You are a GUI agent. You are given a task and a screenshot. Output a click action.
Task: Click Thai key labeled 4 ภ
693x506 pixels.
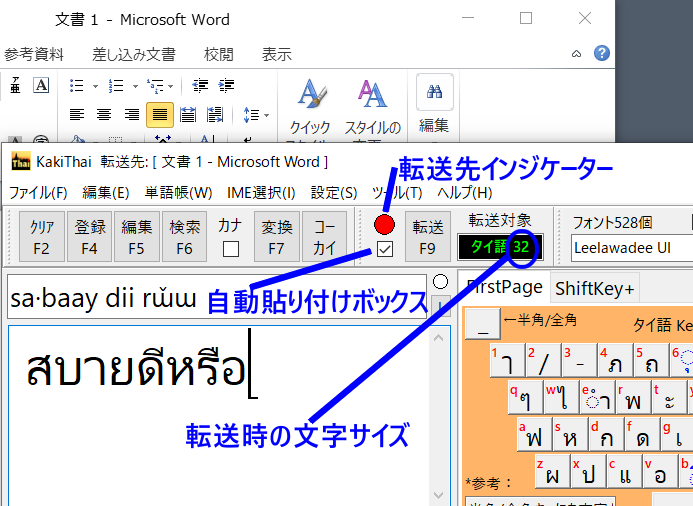click(x=616, y=360)
